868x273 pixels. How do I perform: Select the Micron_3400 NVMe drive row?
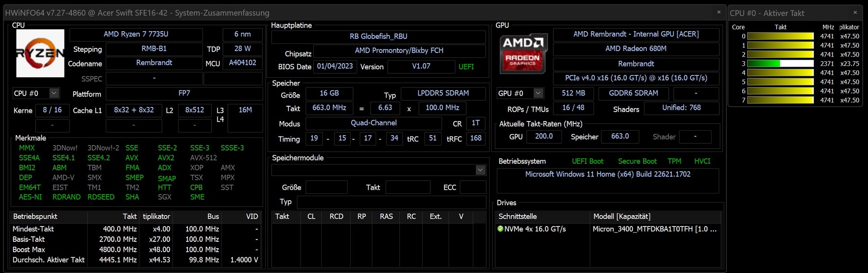654,229
